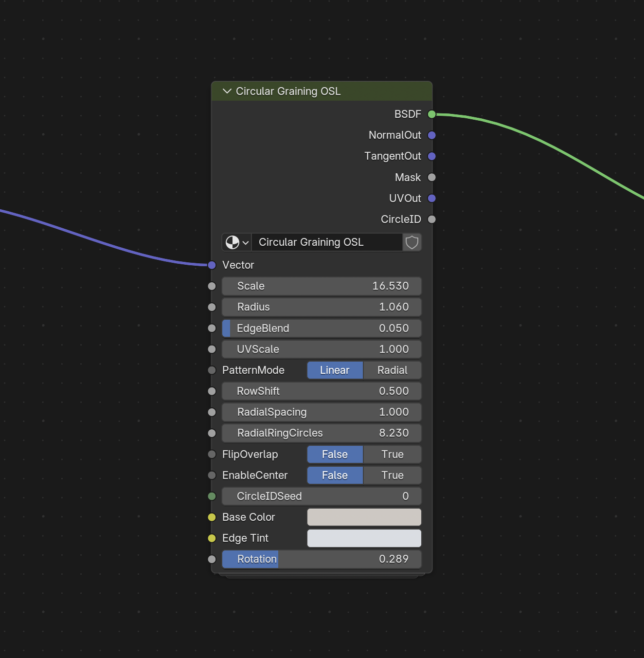644x658 pixels.
Task: Set PatternMode to Linear
Action: pyautogui.click(x=335, y=370)
